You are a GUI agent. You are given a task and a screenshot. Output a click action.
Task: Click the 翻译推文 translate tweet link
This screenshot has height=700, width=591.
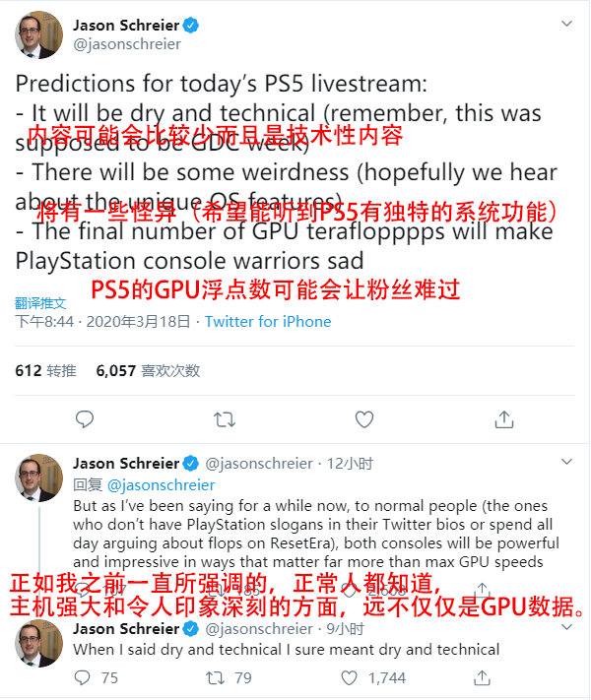coord(40,303)
